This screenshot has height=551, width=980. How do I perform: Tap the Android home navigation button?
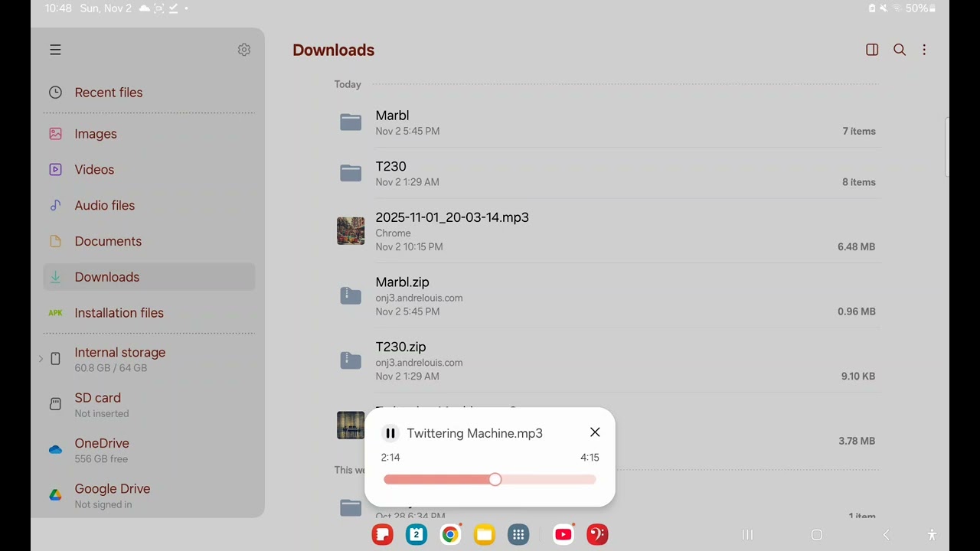coord(816,535)
